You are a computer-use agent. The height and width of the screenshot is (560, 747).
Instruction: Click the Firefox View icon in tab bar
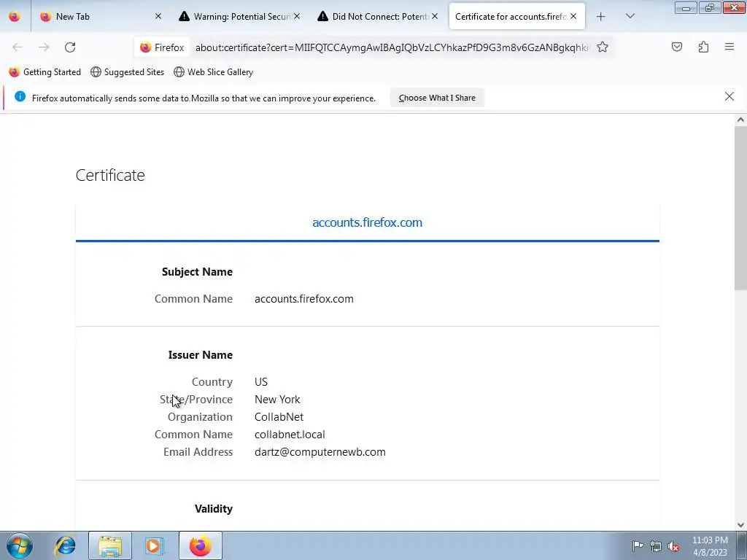tap(15, 16)
